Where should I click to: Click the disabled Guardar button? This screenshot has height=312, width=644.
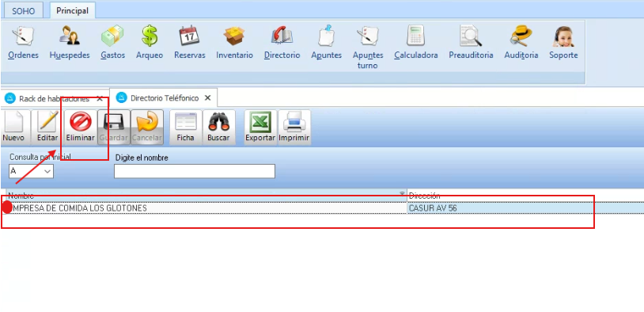pos(114,127)
